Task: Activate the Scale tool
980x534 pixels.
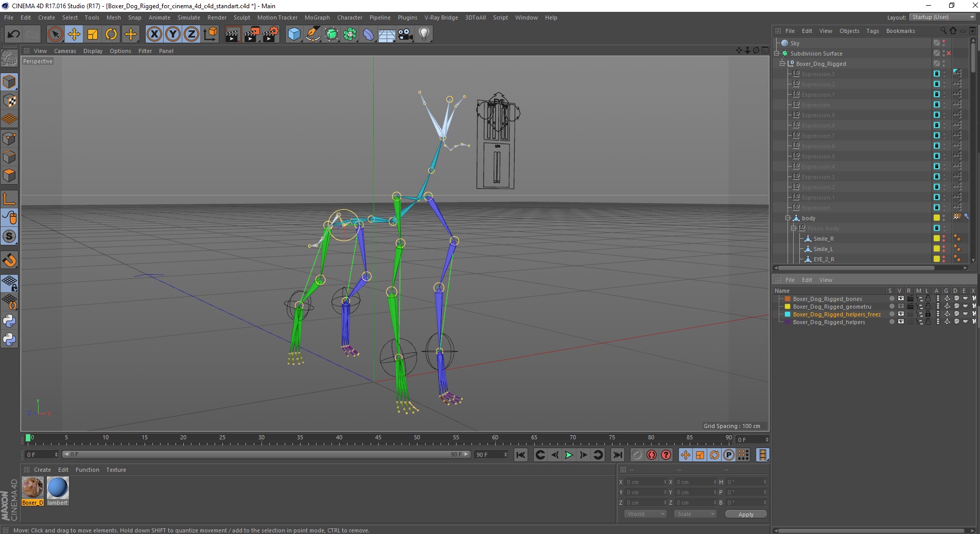Action: [x=93, y=34]
